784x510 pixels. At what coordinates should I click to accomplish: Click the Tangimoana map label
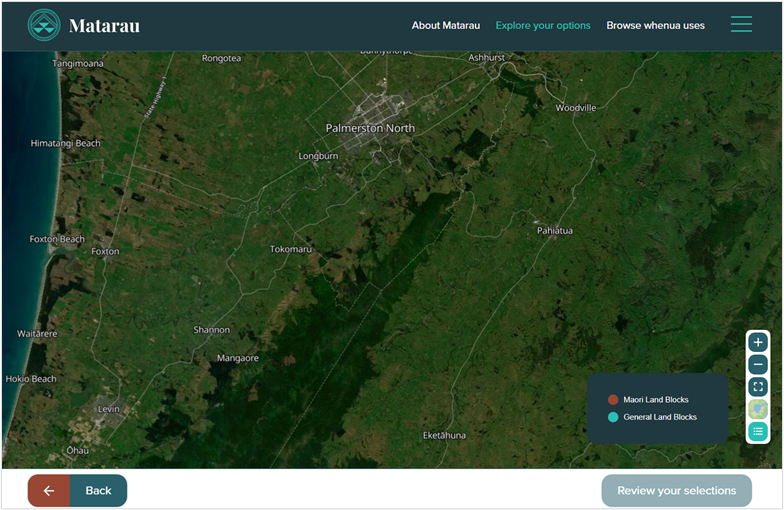[78, 64]
